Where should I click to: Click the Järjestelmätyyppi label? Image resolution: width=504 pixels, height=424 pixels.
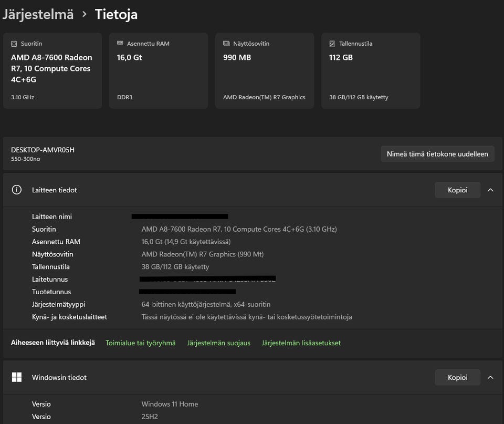tap(58, 304)
